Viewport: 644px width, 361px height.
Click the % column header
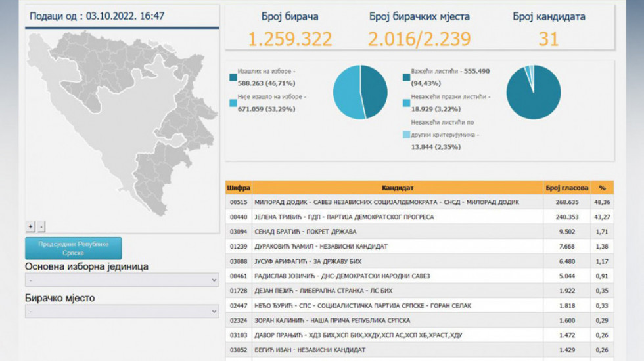[x=602, y=188]
